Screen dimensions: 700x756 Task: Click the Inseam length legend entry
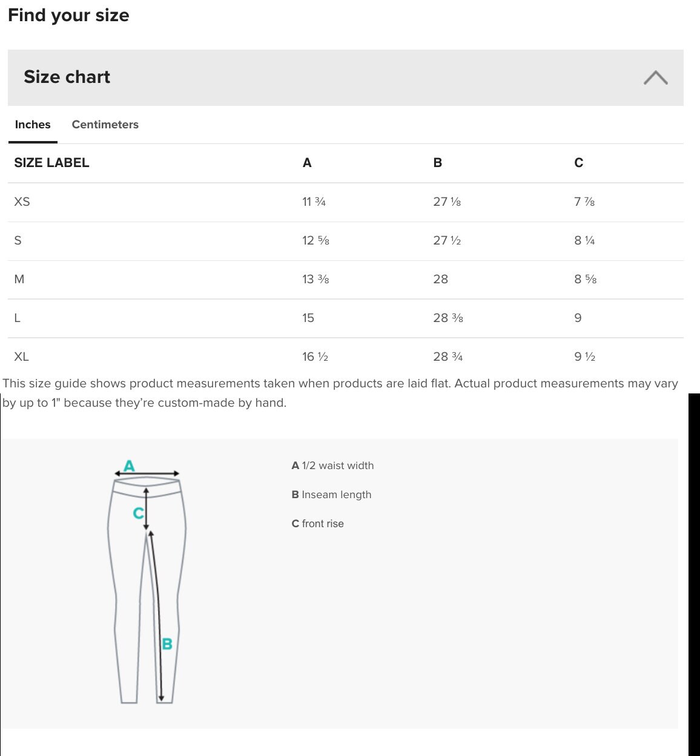pos(331,495)
